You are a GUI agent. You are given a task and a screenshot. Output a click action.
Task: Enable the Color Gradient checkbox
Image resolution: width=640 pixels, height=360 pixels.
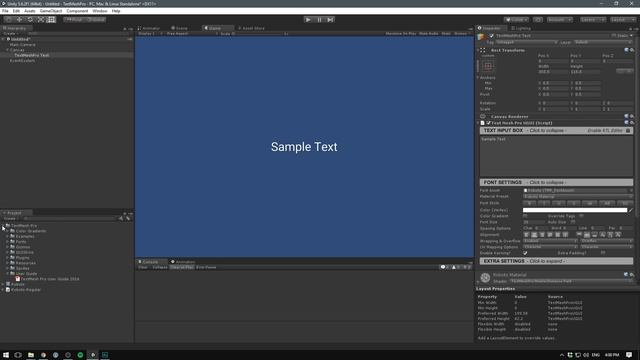tap(525, 216)
